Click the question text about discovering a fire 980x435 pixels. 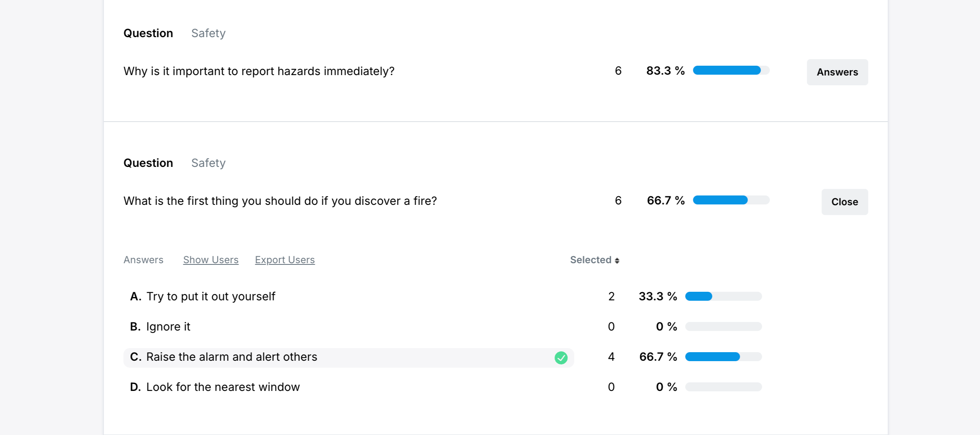click(280, 201)
